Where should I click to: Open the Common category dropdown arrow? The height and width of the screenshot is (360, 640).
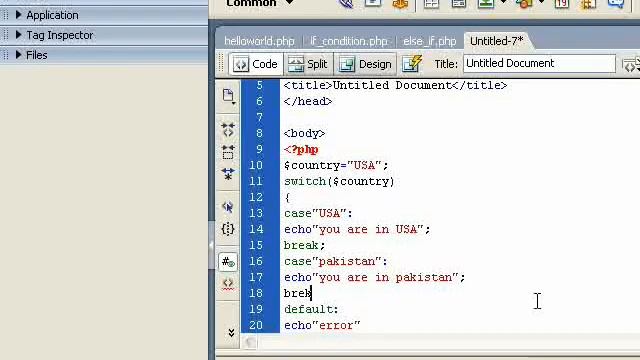click(x=289, y=3)
